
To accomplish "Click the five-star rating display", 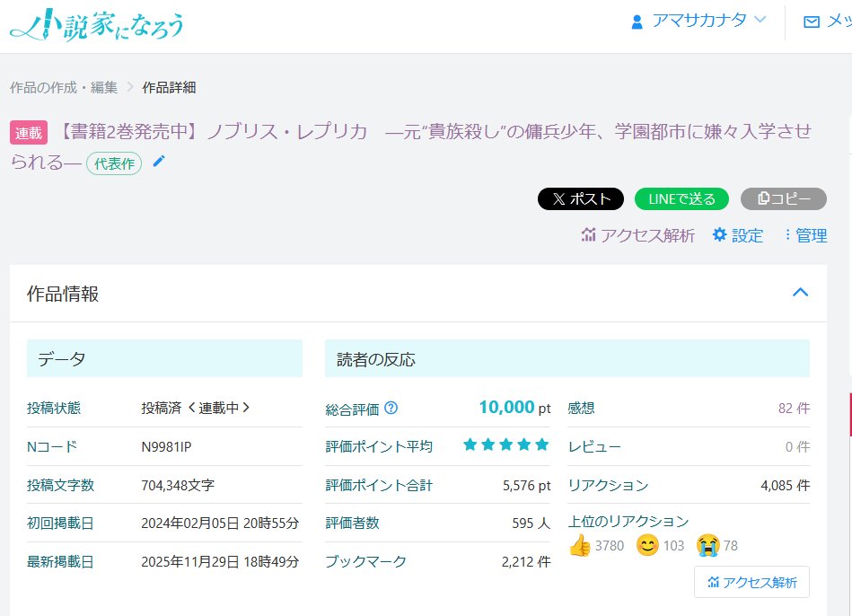I will click(505, 444).
